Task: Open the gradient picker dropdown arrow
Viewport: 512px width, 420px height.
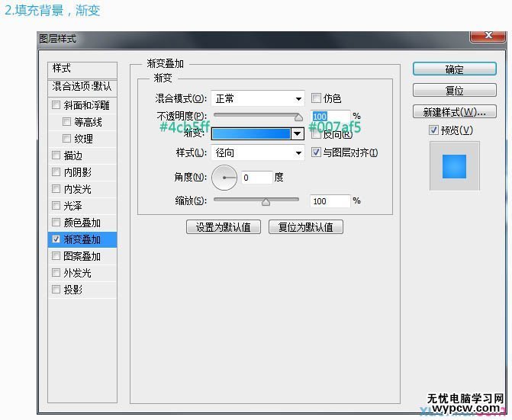Action: pos(298,133)
